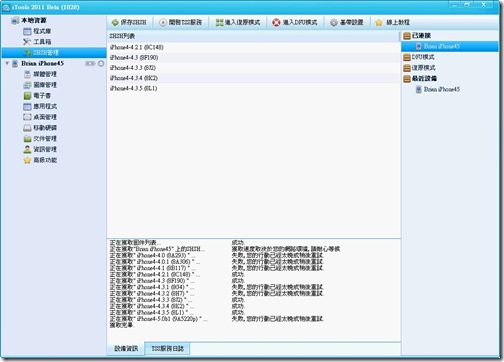Image resolution: width=504 pixels, height=362 pixels.
Task: Open 資訊管理 contacts person icon
Action: (x=27, y=149)
